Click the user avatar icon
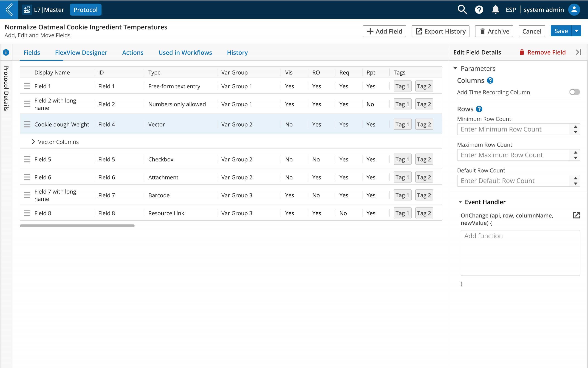588x368 pixels. [574, 10]
